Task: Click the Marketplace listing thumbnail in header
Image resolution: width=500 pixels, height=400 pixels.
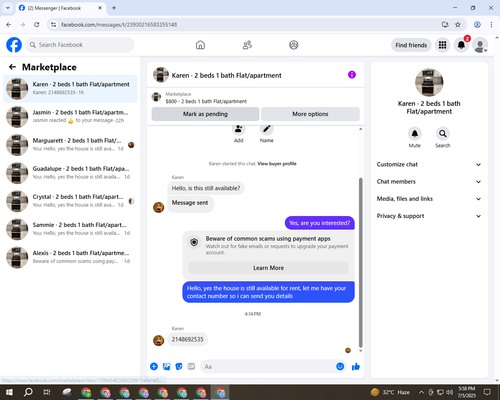Action: click(x=156, y=97)
